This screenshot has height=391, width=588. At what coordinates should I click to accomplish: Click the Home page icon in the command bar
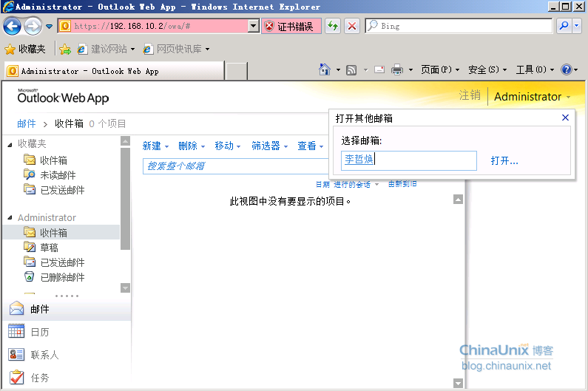[325, 69]
